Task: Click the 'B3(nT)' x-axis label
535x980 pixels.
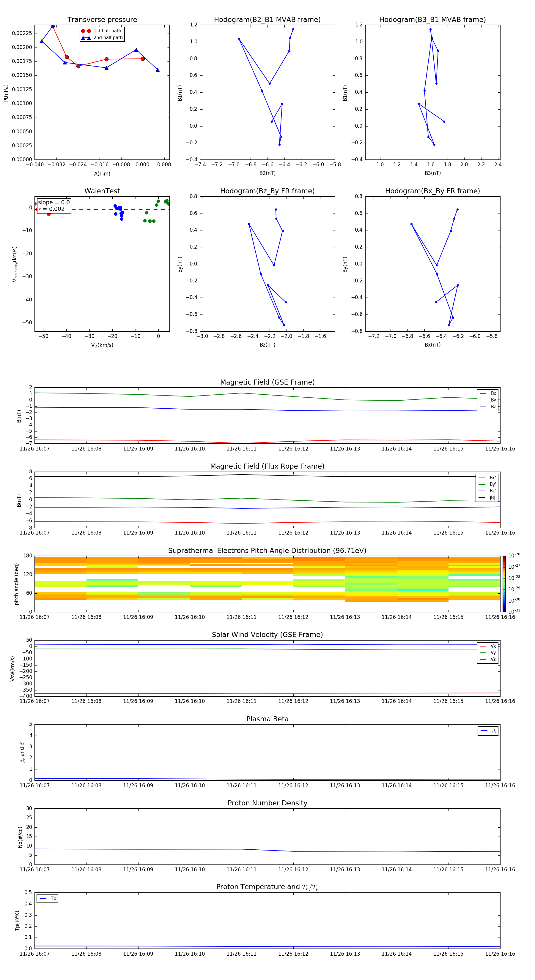Action: (x=432, y=173)
